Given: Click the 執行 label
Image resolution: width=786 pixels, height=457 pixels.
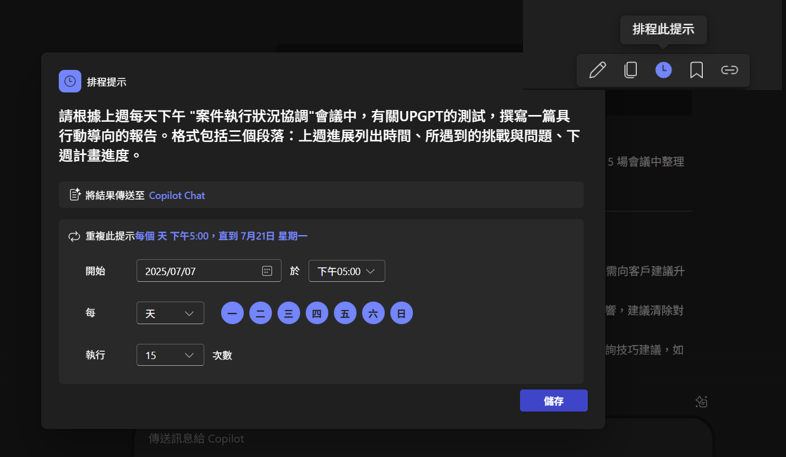Looking at the screenshot, I should click(95, 355).
